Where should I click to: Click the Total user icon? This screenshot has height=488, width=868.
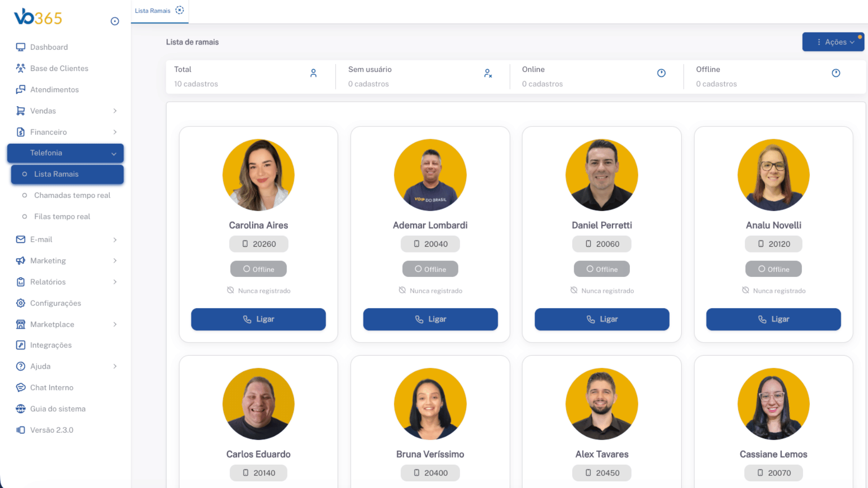point(313,73)
